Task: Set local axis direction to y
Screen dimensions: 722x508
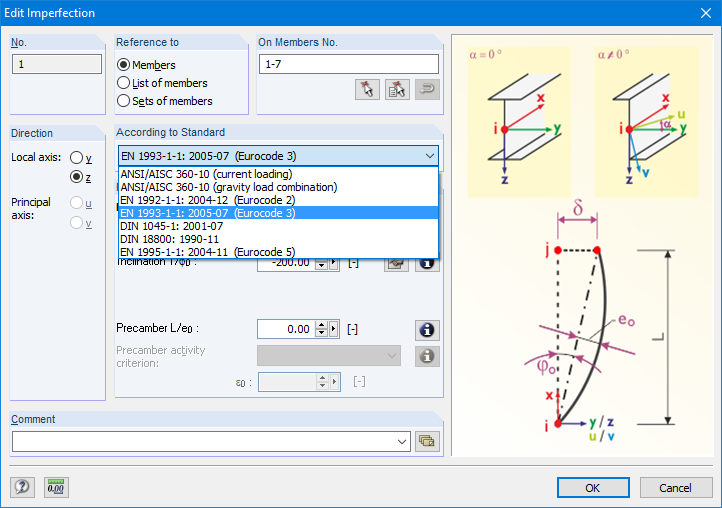Action: click(76, 158)
